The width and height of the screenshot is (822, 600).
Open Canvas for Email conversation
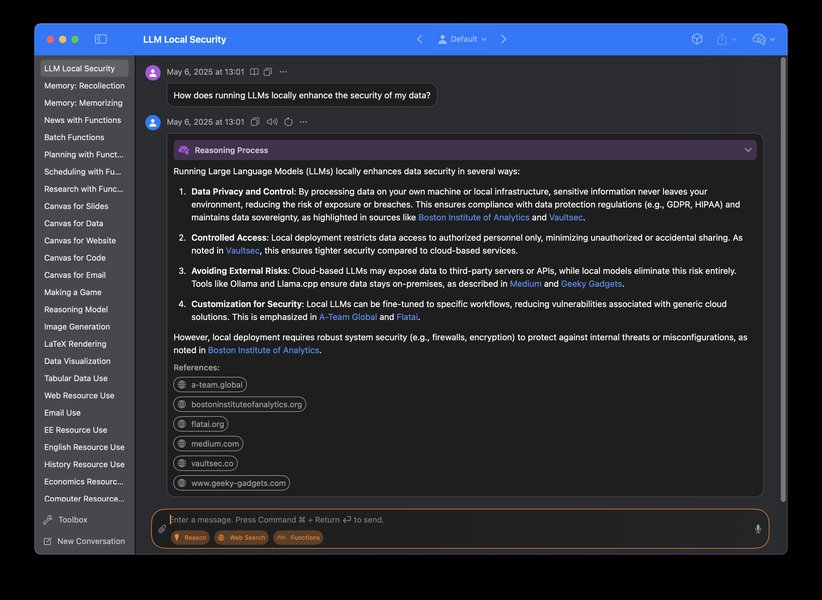(x=84, y=275)
